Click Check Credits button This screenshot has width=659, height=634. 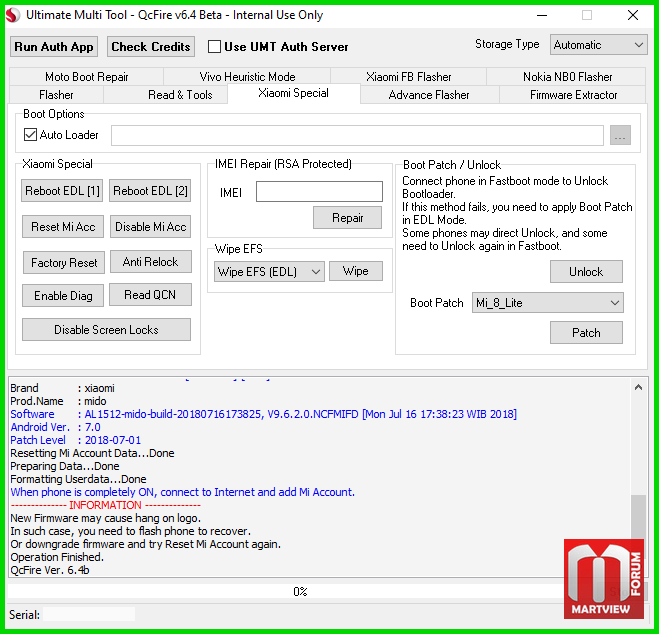[150, 47]
